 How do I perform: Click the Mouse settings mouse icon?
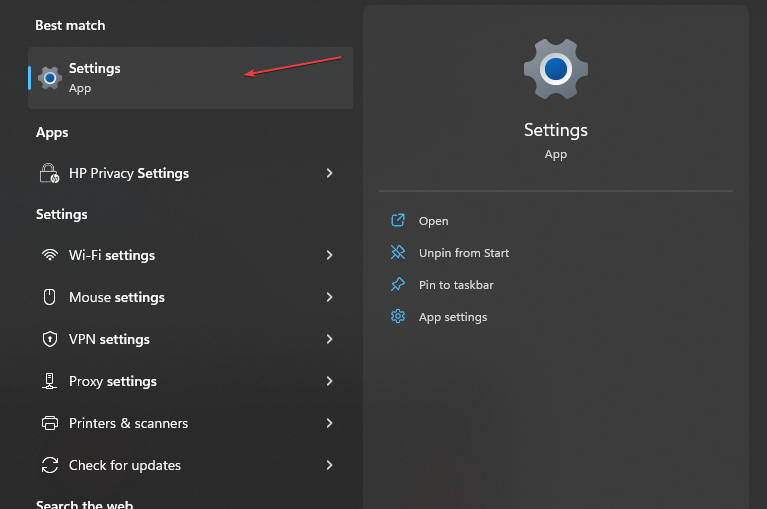(49, 297)
